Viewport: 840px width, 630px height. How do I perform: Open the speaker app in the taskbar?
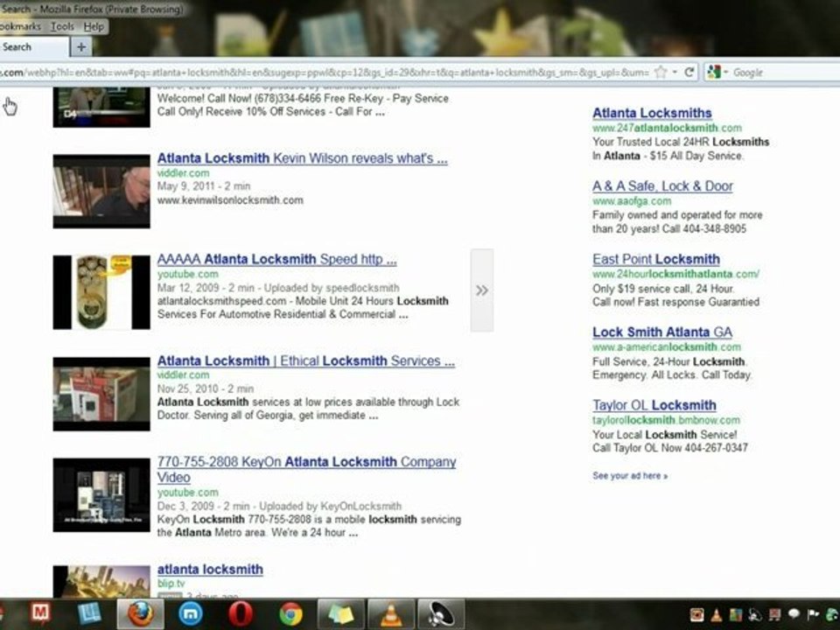[441, 614]
